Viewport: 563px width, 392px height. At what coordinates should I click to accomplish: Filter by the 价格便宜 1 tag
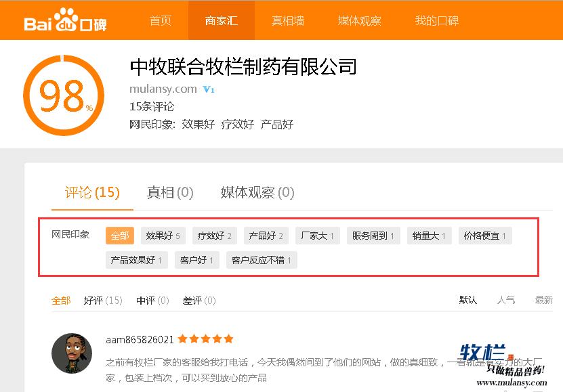[x=485, y=236]
